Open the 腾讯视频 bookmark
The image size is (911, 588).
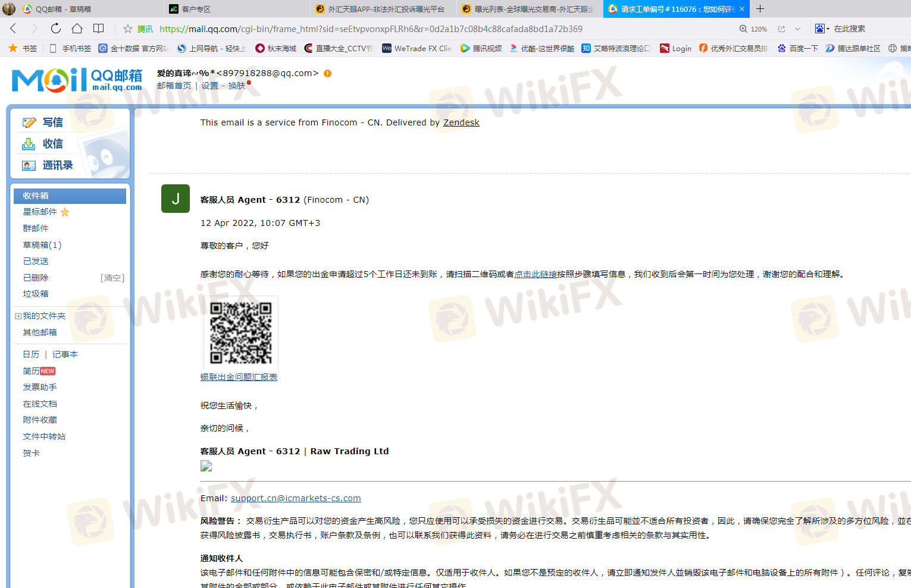[481, 48]
